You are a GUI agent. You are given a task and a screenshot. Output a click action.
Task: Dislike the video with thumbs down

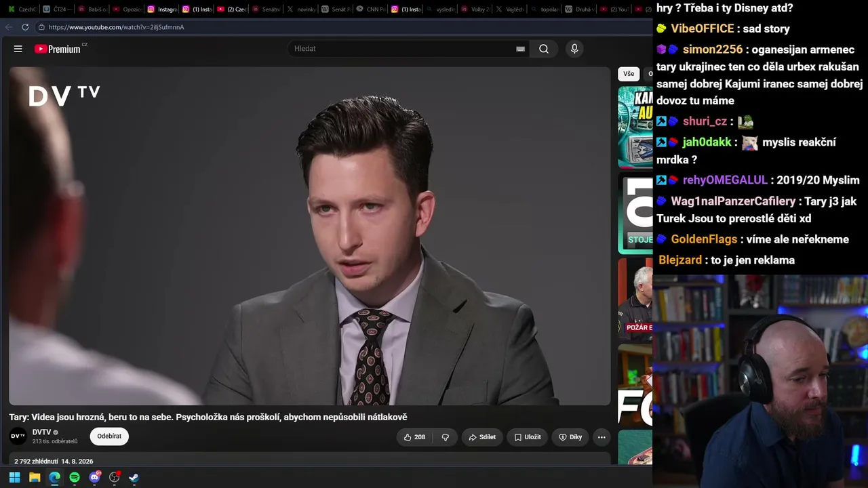pyautogui.click(x=446, y=437)
